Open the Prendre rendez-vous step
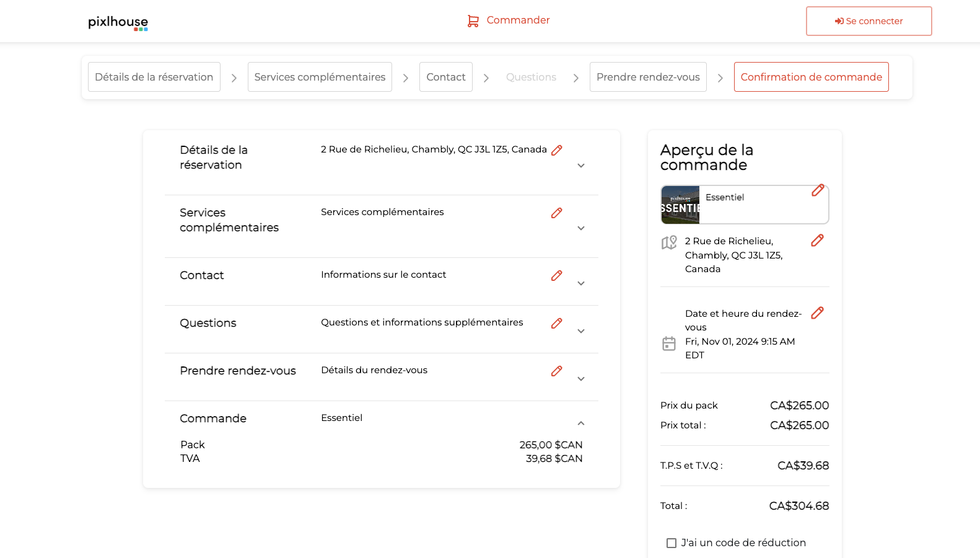This screenshot has height=558, width=980. pyautogui.click(x=647, y=77)
